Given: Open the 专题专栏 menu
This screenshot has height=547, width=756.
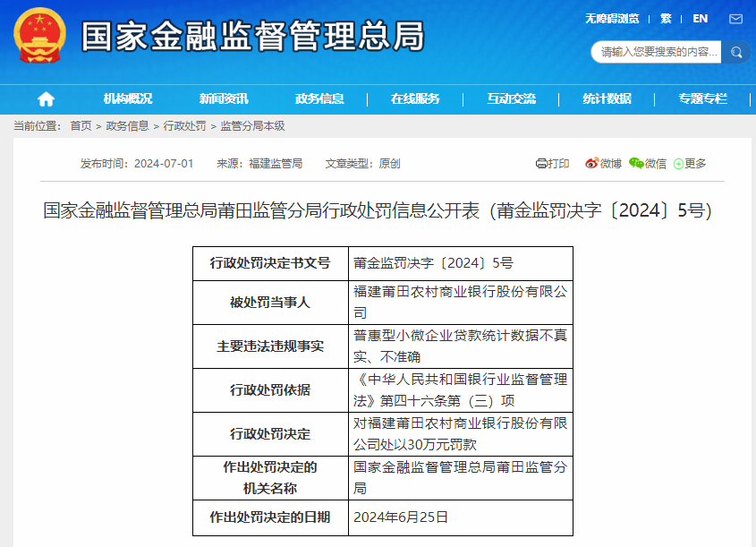Looking at the screenshot, I should pos(703,98).
